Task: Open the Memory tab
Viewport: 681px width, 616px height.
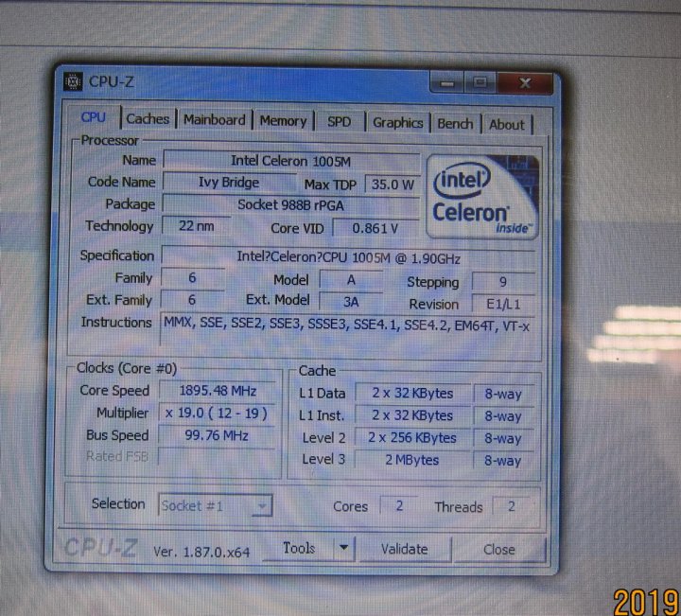Action: click(283, 121)
